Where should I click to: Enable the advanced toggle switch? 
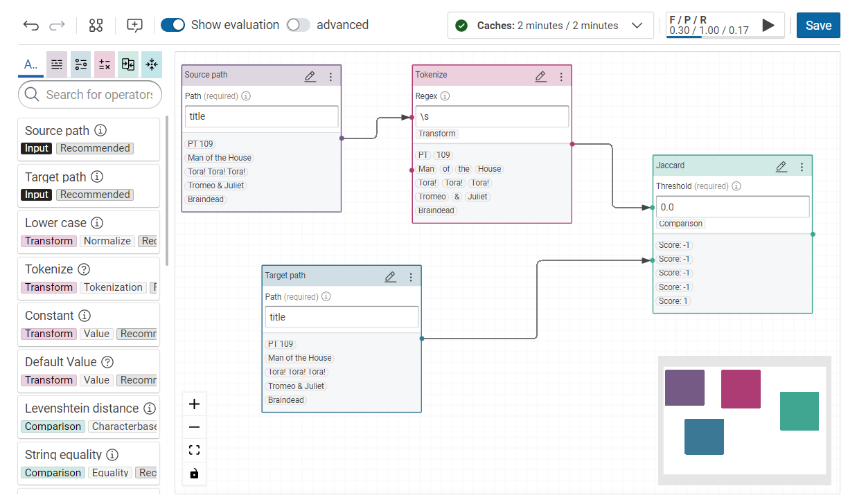click(x=298, y=25)
